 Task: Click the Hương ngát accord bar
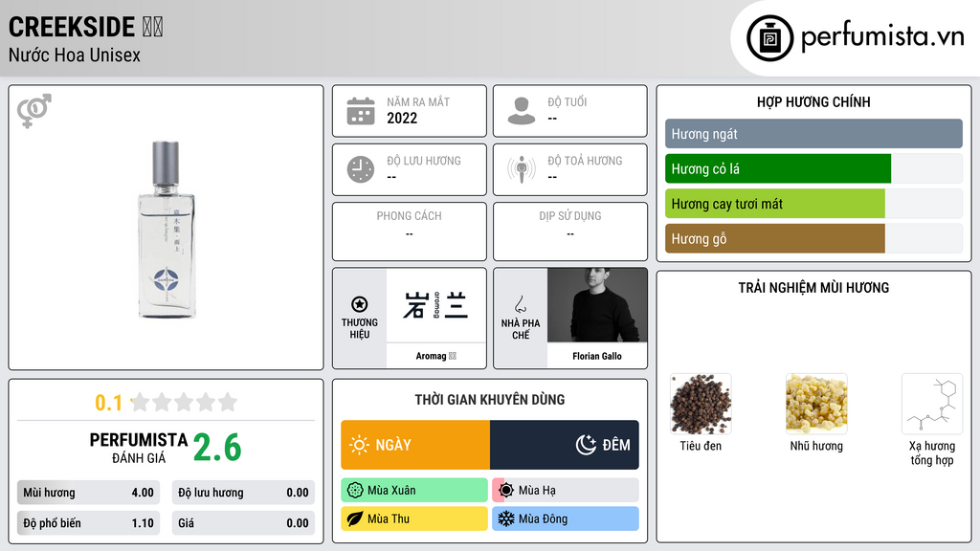(x=813, y=134)
